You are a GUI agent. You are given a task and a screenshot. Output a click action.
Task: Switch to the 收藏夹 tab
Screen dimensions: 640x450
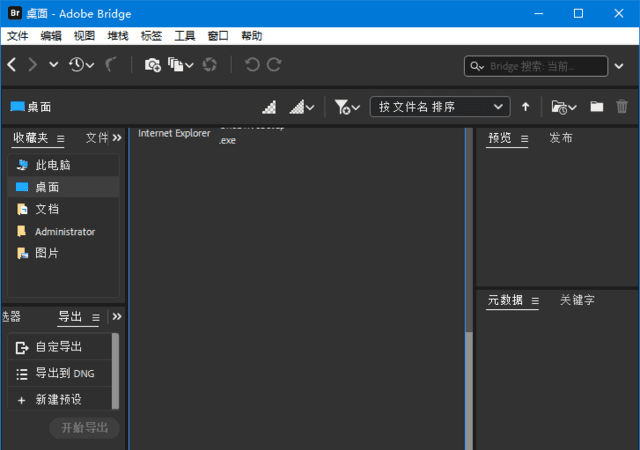point(31,138)
